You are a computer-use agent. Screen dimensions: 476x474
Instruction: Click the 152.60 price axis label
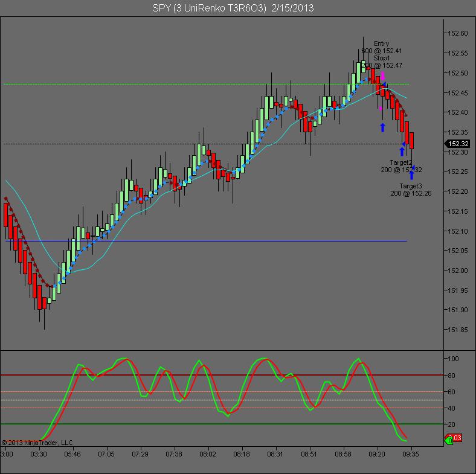point(458,33)
